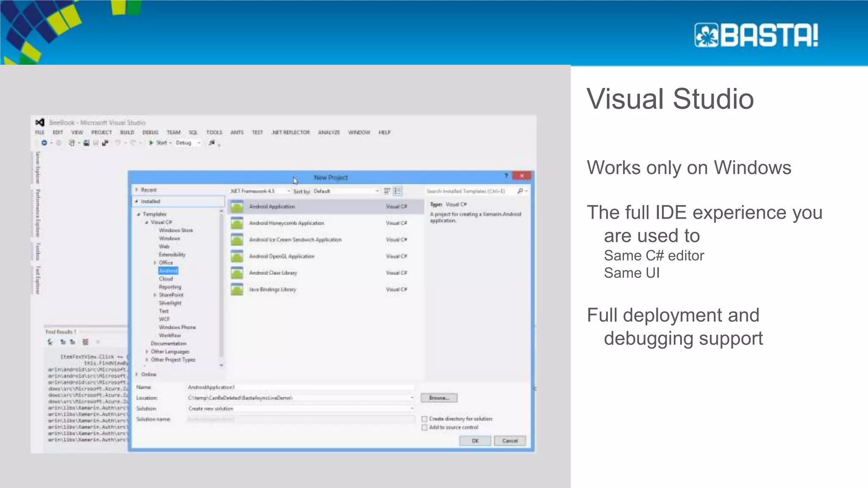Expand the Online section

point(137,374)
